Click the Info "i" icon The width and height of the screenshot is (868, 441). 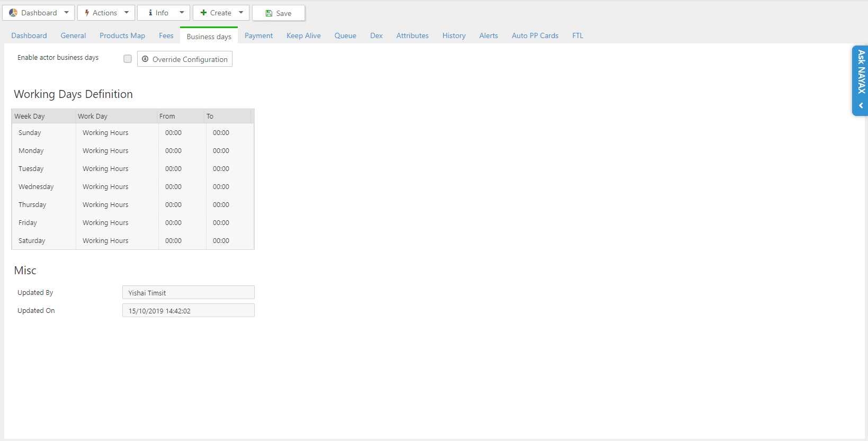150,13
